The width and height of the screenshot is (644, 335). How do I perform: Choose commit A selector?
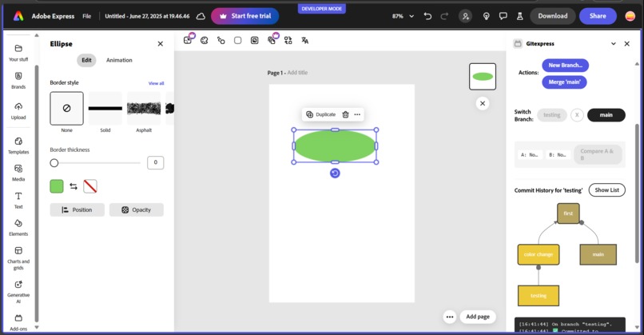530,155
